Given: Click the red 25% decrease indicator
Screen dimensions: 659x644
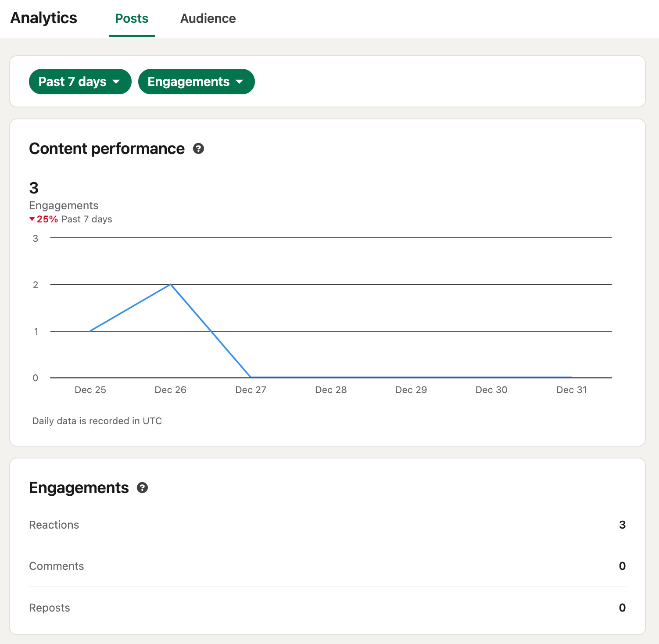Looking at the screenshot, I should point(43,219).
